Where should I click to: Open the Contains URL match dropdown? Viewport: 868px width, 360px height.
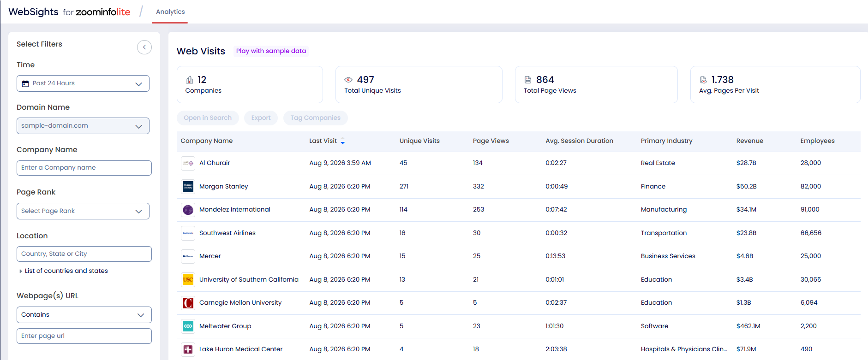coord(84,315)
